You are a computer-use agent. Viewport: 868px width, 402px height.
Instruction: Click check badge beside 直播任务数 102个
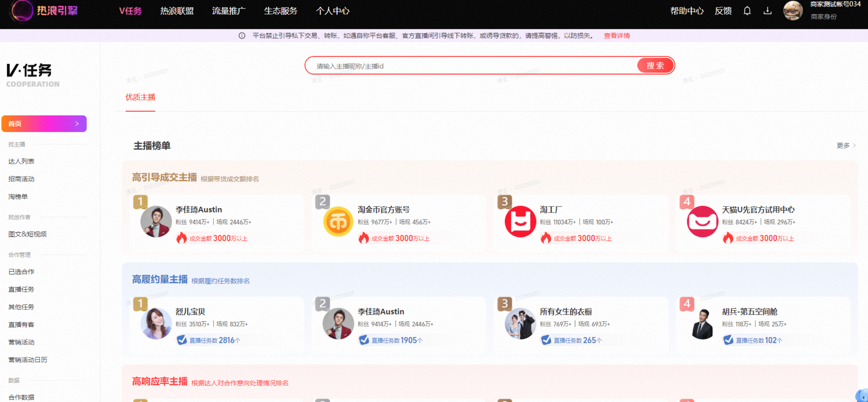click(x=728, y=340)
